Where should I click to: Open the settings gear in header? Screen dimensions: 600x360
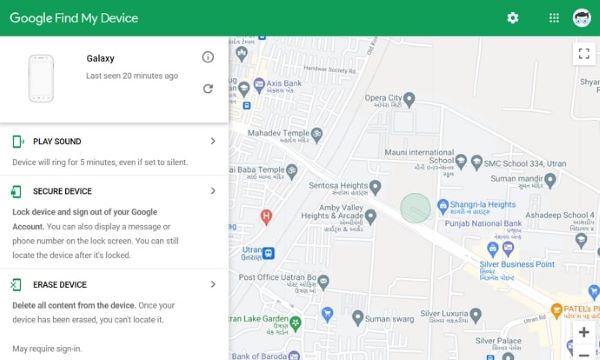point(512,18)
